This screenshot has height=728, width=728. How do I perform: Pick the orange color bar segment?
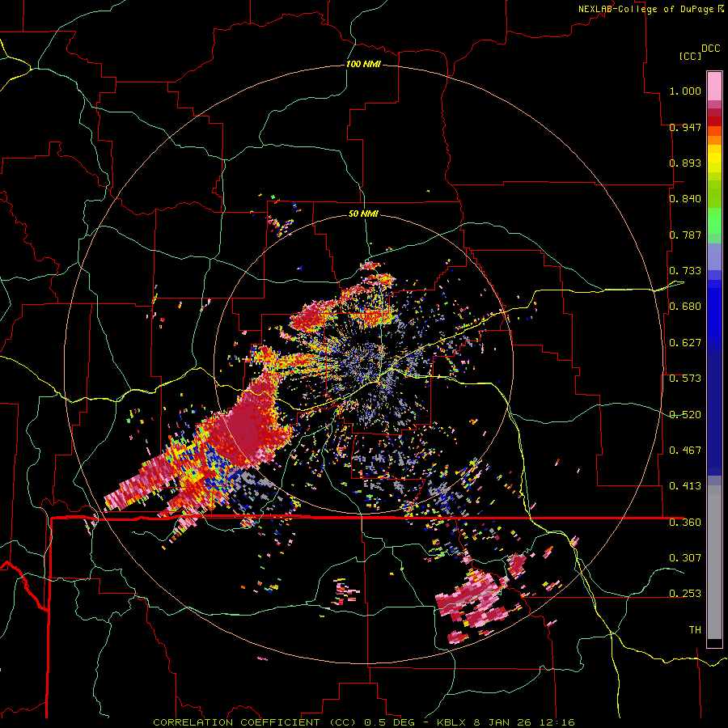[714, 140]
